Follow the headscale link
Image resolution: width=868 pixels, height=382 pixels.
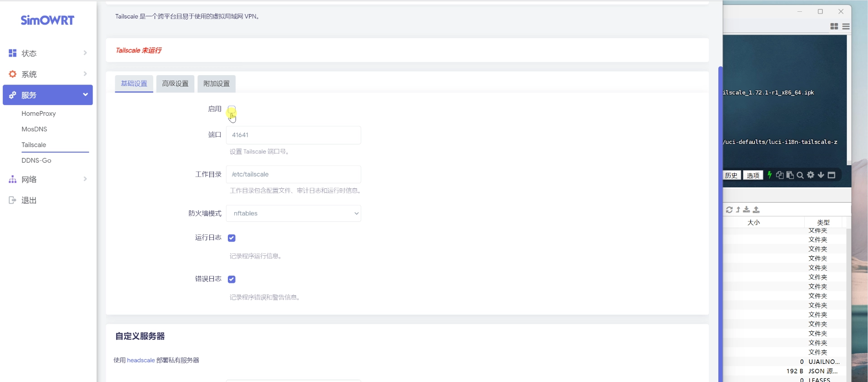coord(141,360)
